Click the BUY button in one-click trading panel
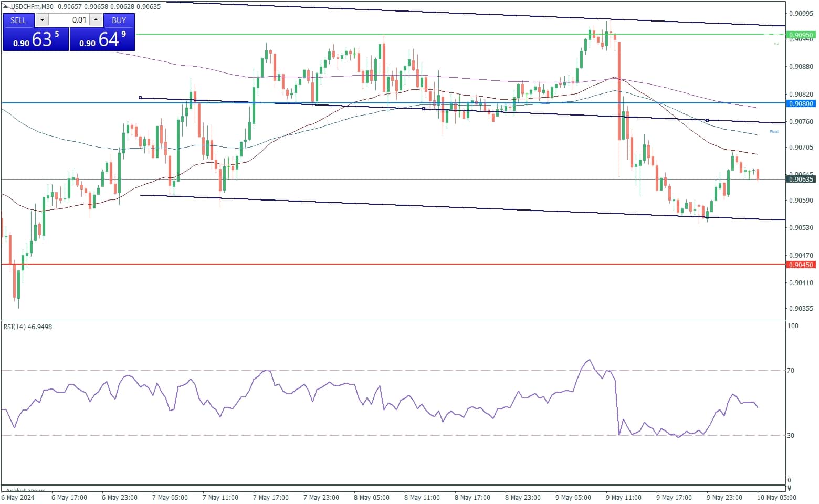The image size is (819, 504). coord(119,20)
